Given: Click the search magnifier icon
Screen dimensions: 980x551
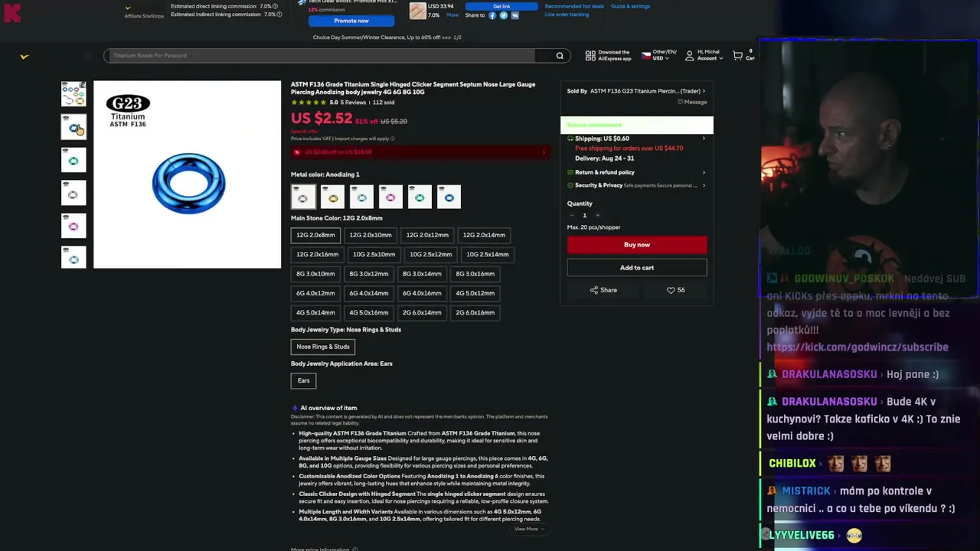Looking at the screenshot, I should 560,55.
